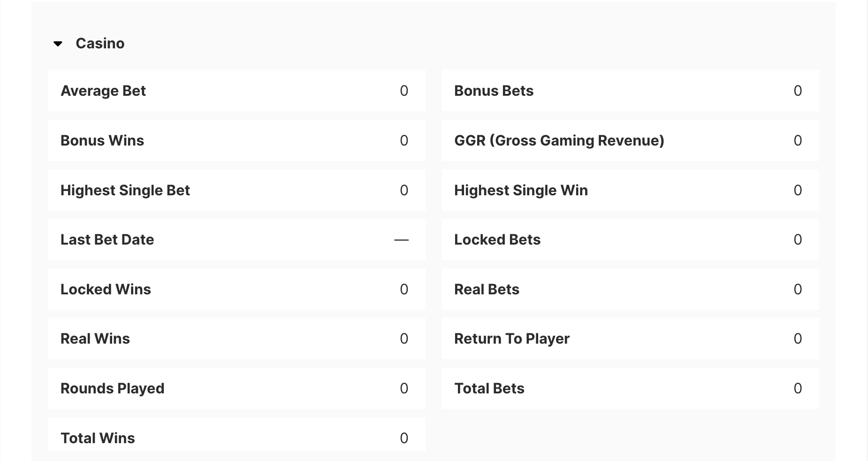The image size is (868, 461).
Task: Select the Bonus Wins label
Action: point(102,140)
